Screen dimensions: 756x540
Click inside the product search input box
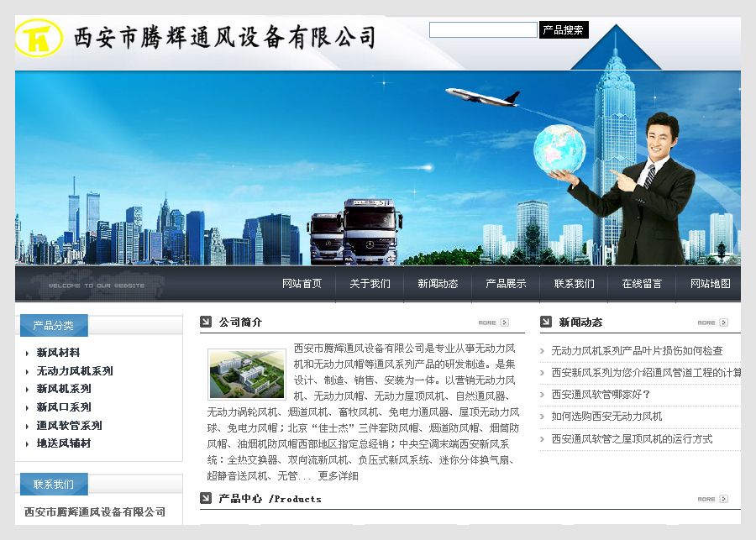[483, 29]
